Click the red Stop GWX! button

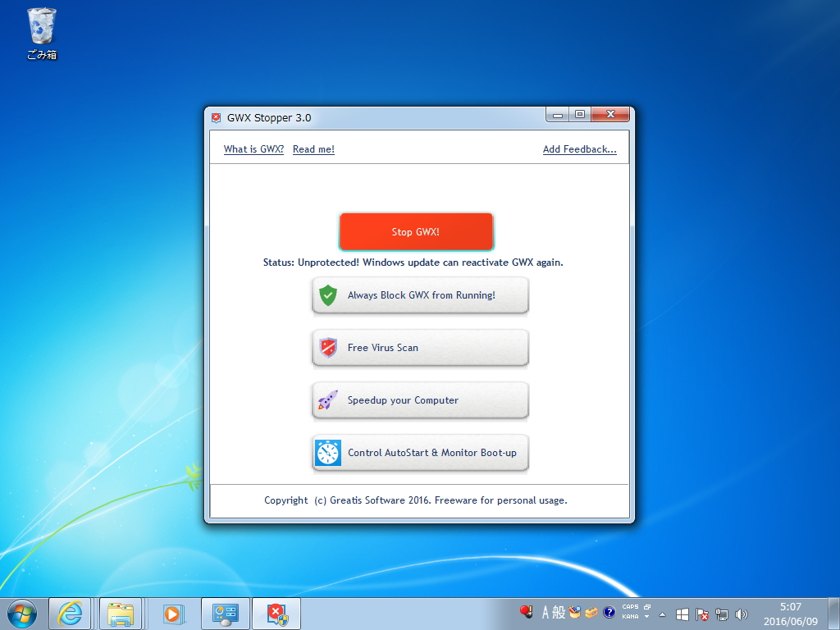416,231
